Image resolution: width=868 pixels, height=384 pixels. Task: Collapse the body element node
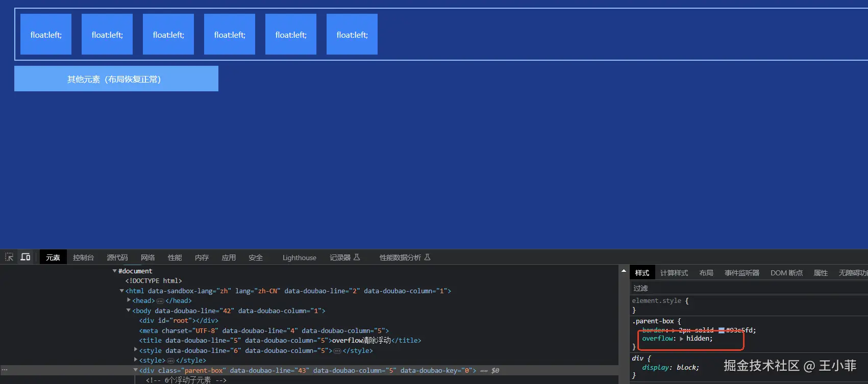coord(129,310)
